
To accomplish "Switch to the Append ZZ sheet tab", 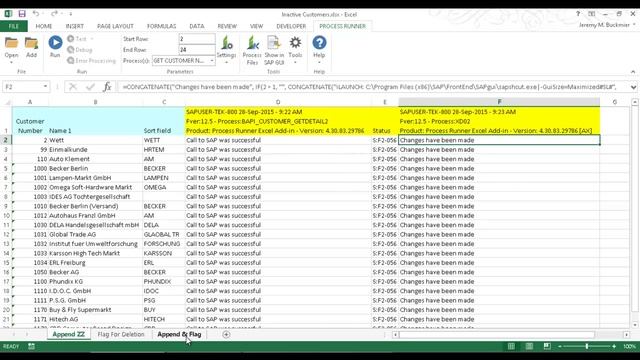I will click(69, 334).
